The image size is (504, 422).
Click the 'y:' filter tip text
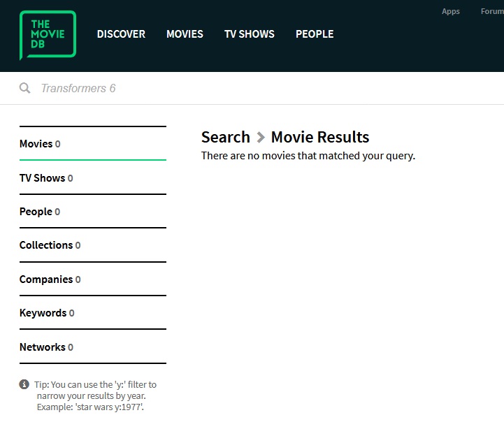tap(95, 395)
